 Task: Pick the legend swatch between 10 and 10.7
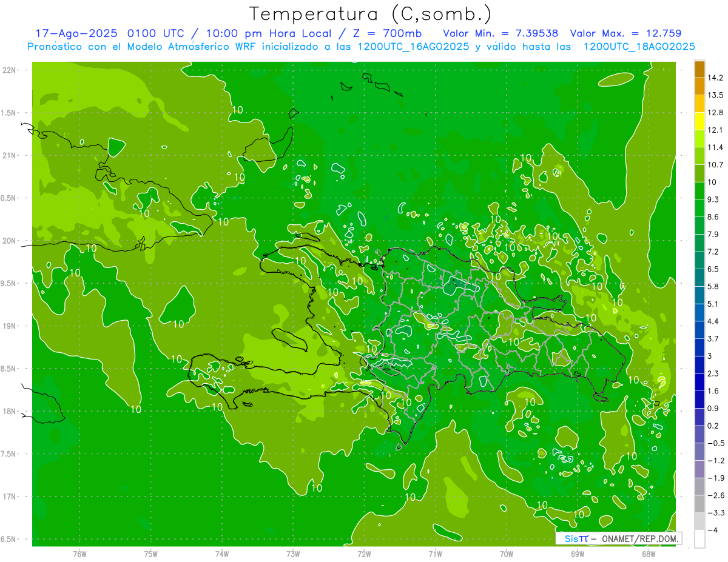[x=699, y=173]
